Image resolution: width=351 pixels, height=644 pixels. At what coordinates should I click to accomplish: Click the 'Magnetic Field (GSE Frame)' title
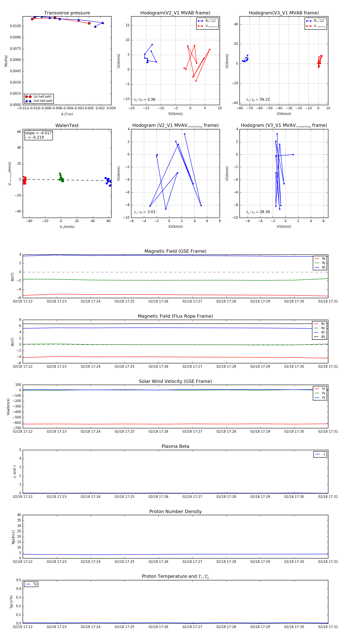point(175,251)
